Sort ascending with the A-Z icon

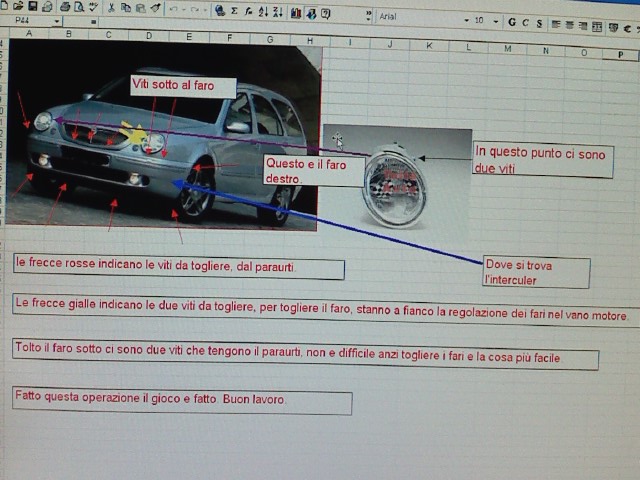click(x=263, y=12)
